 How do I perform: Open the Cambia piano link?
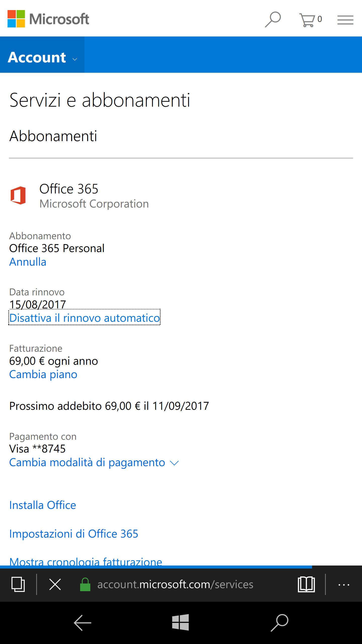(43, 375)
